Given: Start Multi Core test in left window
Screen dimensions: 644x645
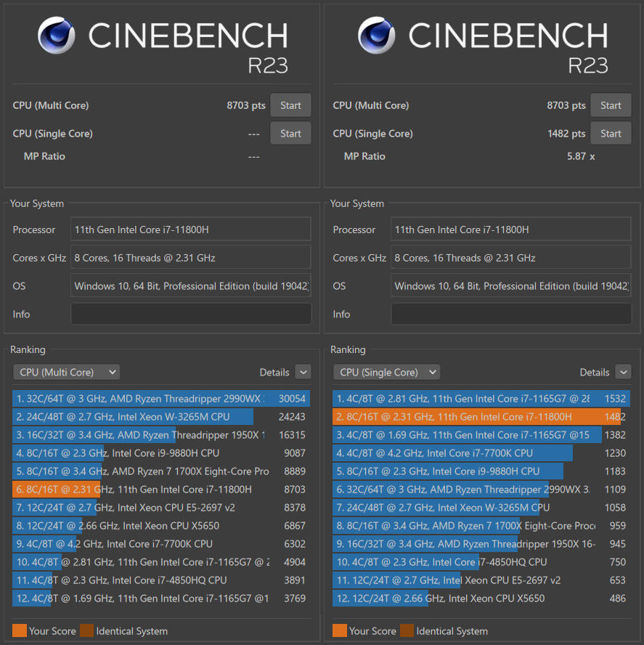Looking at the screenshot, I should (x=290, y=105).
